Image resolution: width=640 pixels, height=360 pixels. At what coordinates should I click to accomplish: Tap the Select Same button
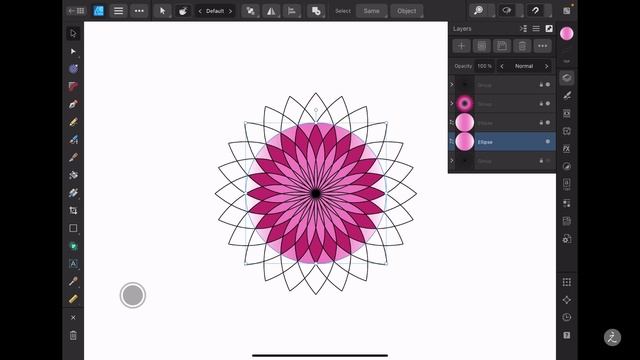(371, 11)
